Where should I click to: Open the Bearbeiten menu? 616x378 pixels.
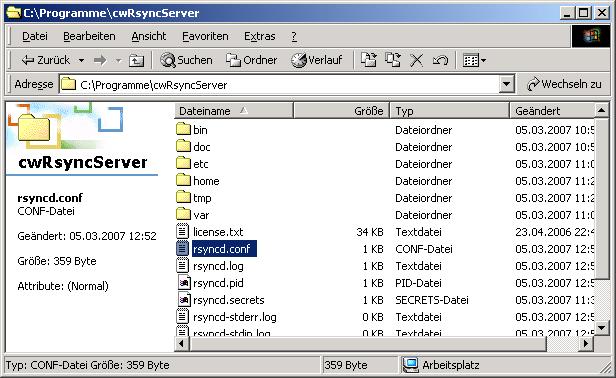(89, 37)
